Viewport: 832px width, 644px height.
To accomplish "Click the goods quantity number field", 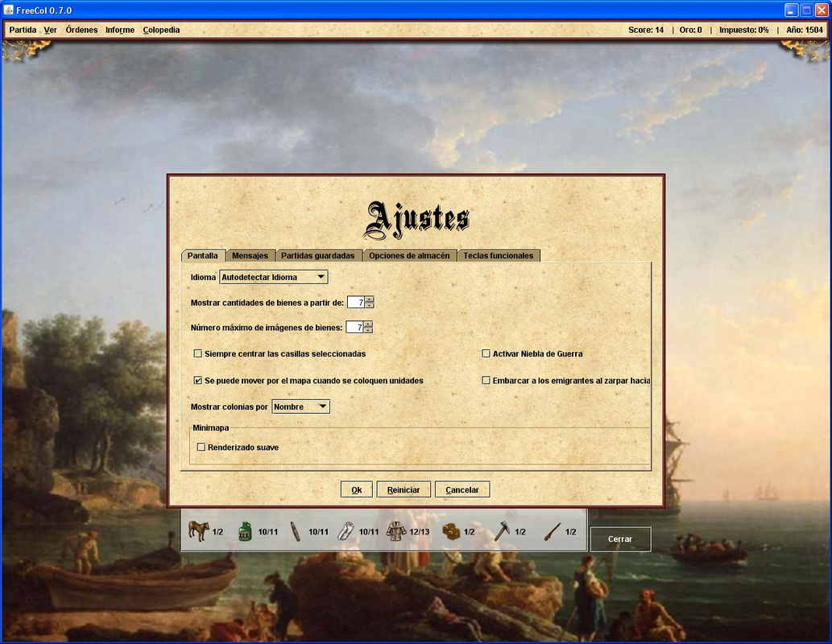I will pyautogui.click(x=356, y=303).
